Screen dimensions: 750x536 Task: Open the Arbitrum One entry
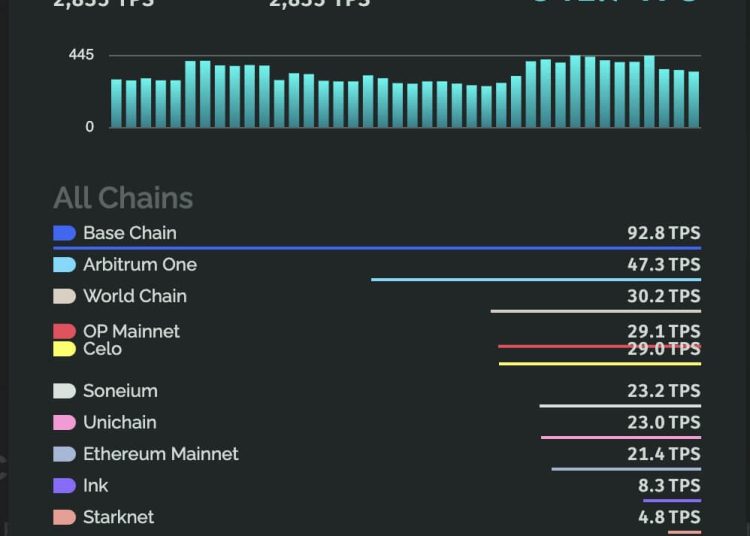[140, 265]
